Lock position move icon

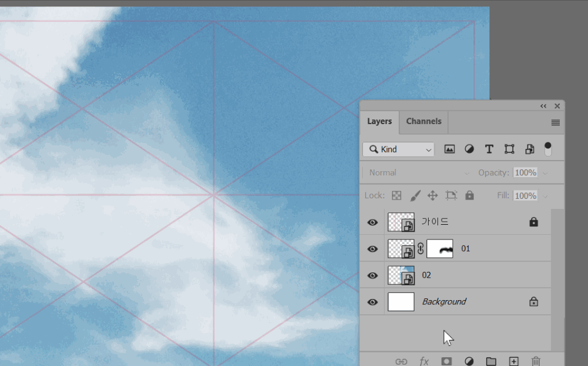click(433, 195)
